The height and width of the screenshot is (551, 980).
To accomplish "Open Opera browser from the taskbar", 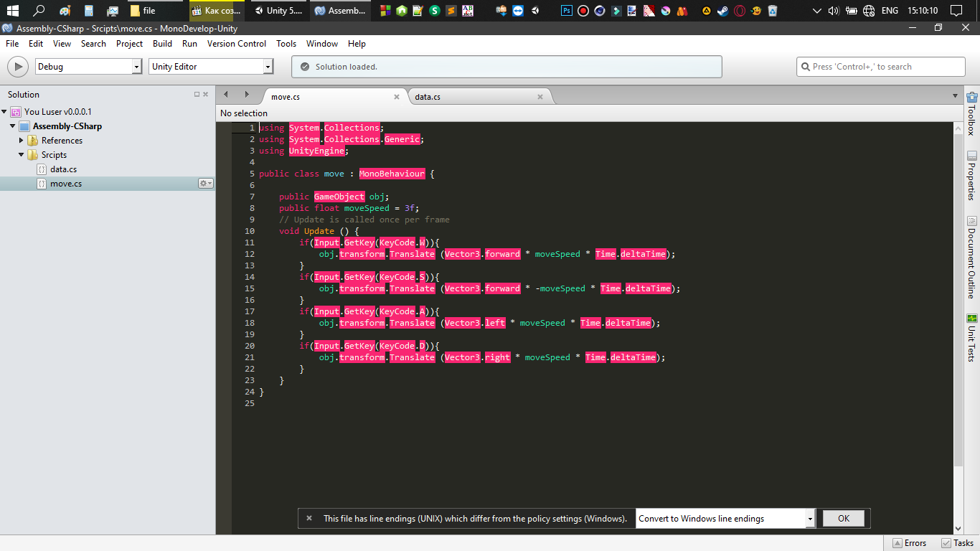I will [739, 11].
